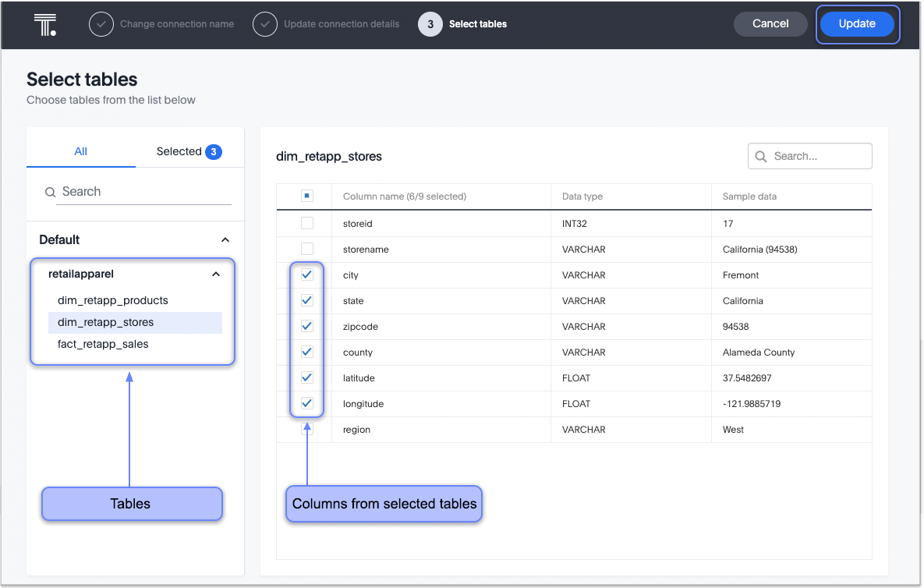924x588 pixels.
Task: Click the Update button
Action: pos(857,24)
